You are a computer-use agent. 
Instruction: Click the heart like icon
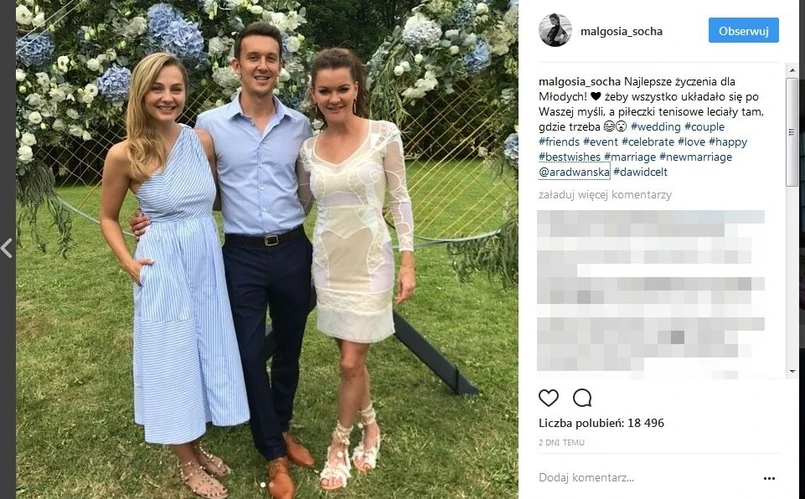coord(548,398)
